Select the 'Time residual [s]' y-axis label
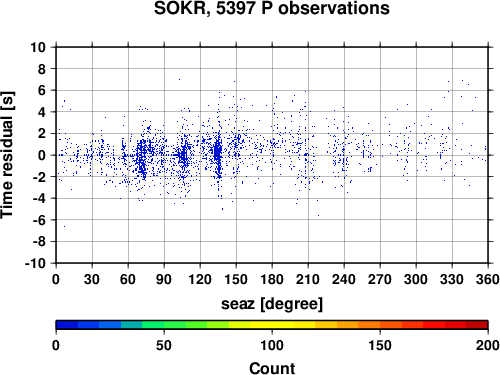This screenshot has height=375, width=500. pos(7,155)
